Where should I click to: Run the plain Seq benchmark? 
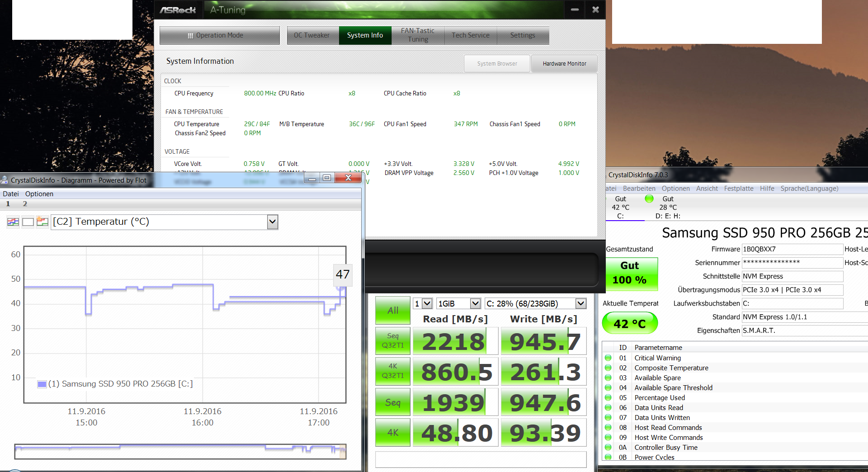(x=393, y=402)
